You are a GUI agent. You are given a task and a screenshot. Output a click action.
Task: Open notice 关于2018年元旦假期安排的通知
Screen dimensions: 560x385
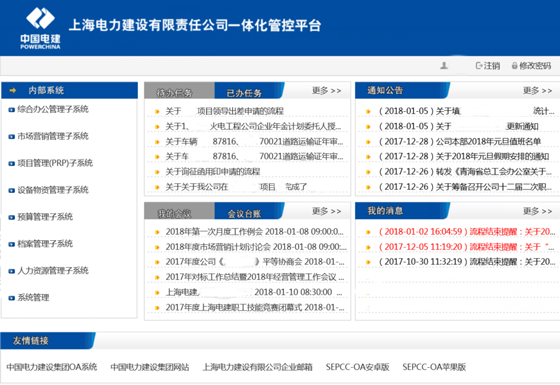pyautogui.click(x=464, y=157)
